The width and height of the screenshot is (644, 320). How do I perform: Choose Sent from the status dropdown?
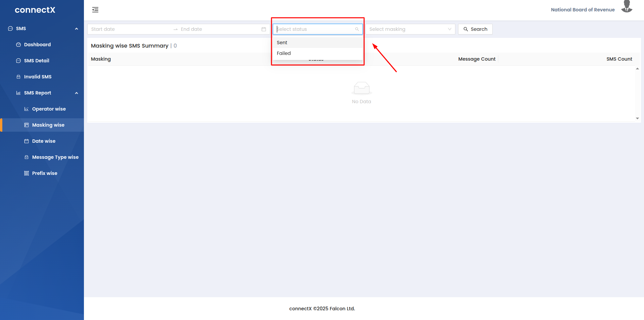click(282, 43)
